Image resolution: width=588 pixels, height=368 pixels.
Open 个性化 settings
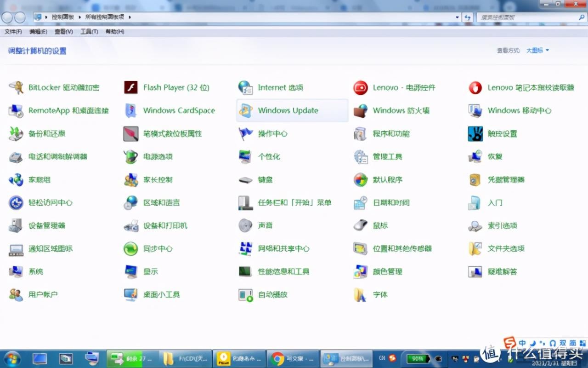tap(260, 156)
